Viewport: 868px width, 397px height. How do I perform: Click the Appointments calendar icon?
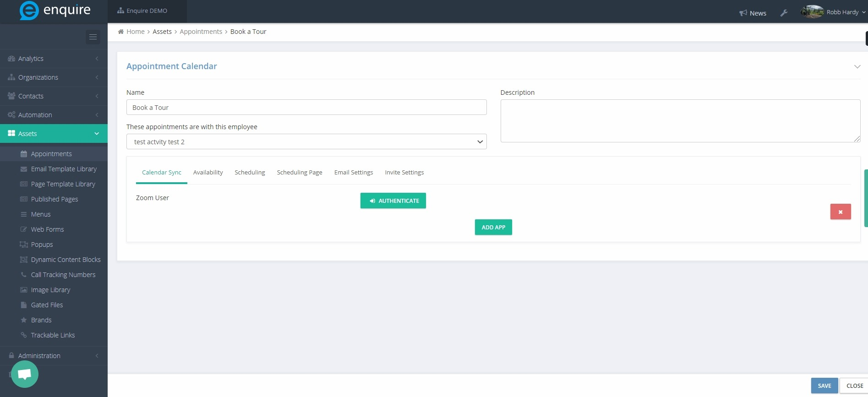click(x=24, y=154)
